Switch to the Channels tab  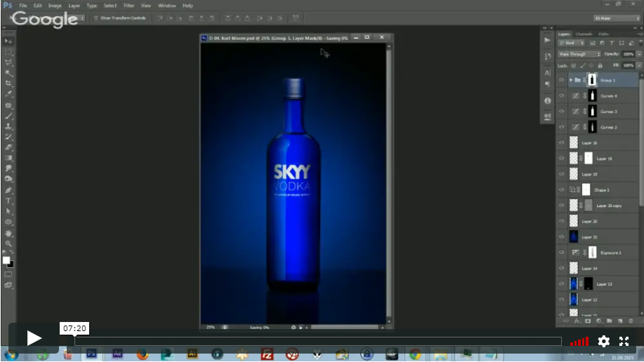[584, 34]
